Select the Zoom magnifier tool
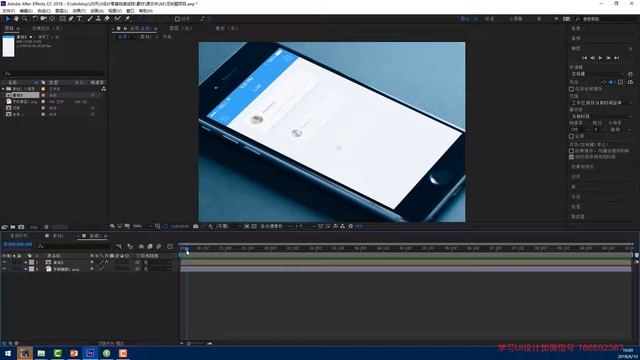 click(24, 19)
